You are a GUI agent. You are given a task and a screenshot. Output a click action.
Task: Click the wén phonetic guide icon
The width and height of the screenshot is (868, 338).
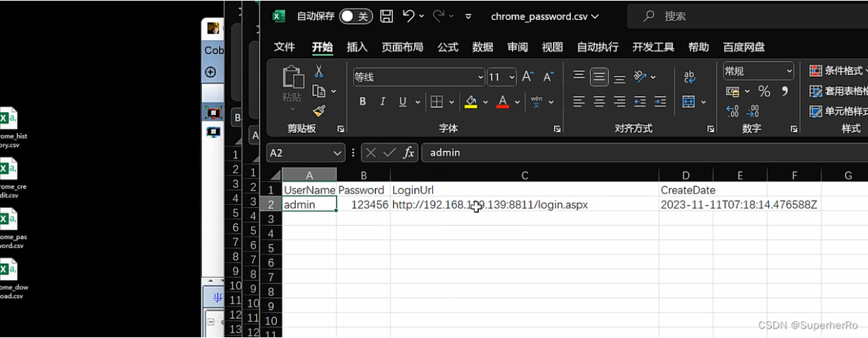click(x=536, y=101)
